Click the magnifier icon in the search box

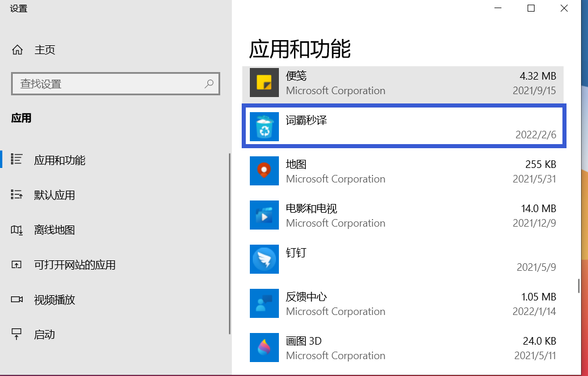coord(209,84)
